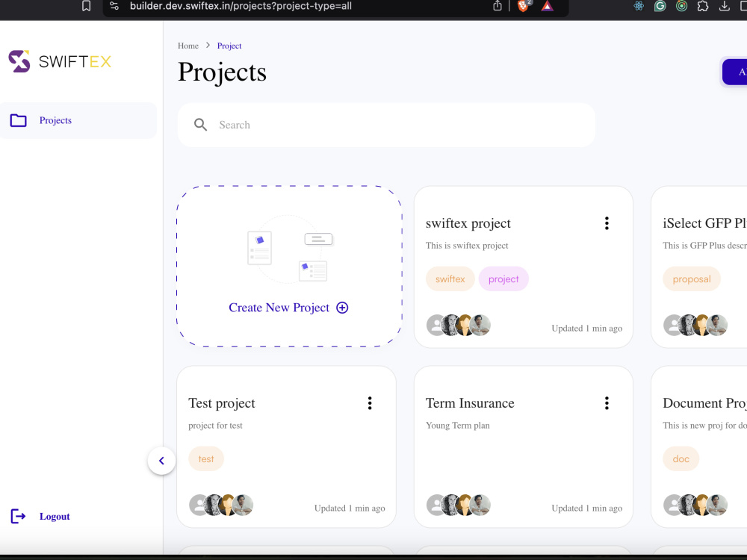Click the test tag chip
Viewport: 747px width, 560px height.
[206, 459]
